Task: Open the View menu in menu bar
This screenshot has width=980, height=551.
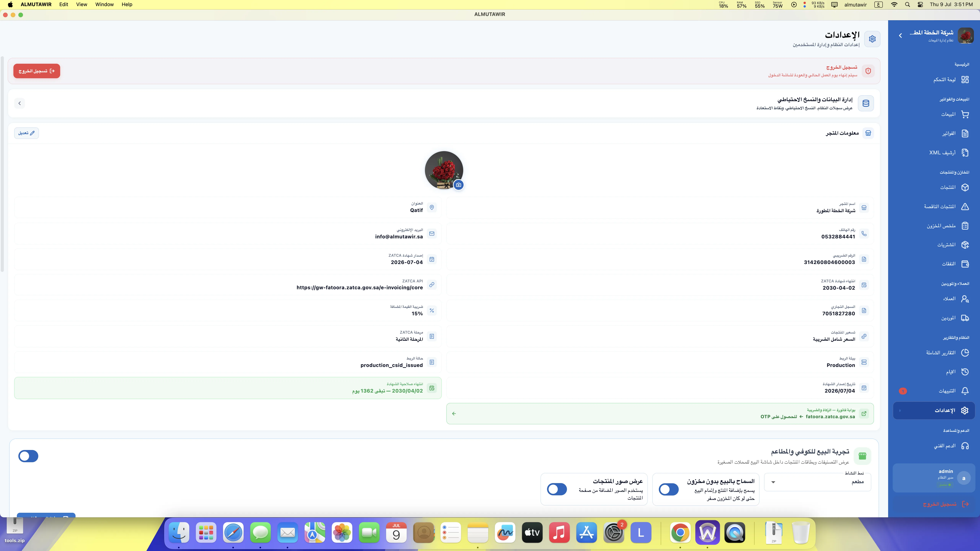Action: (81, 5)
